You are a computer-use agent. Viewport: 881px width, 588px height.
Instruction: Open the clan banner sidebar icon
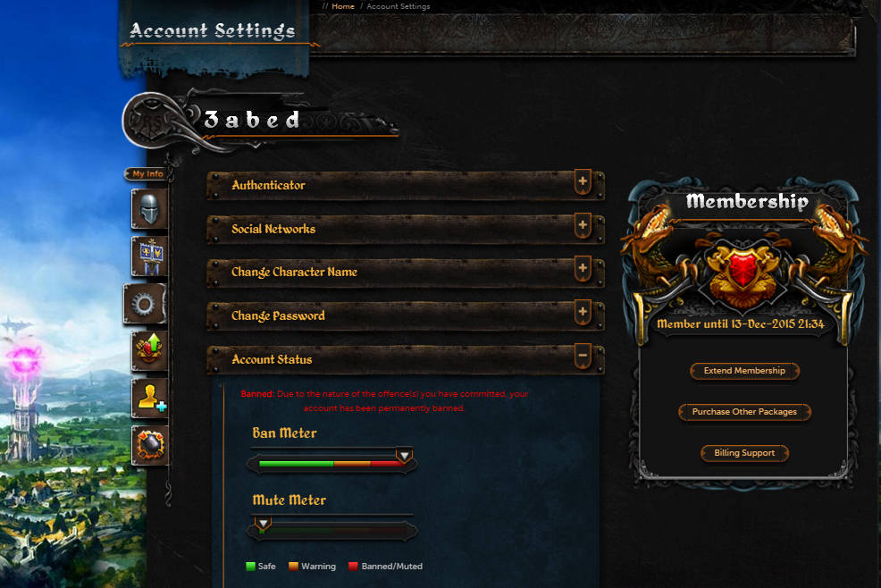pos(149,256)
